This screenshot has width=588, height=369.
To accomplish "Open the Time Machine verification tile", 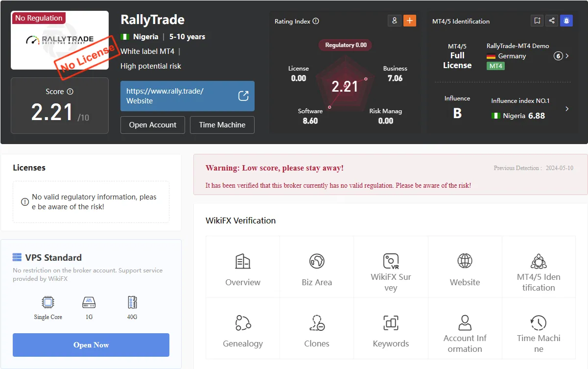I will [x=539, y=328].
